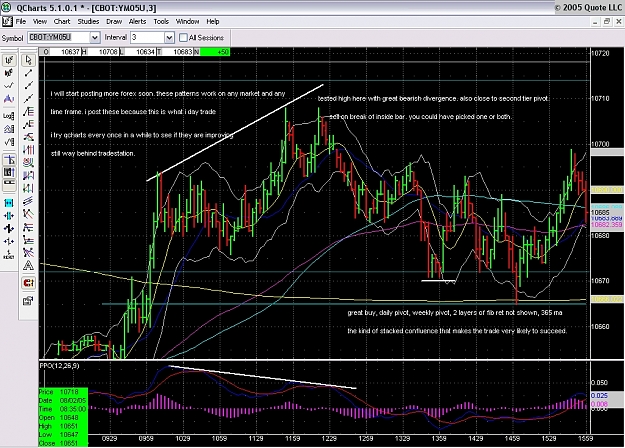Click the Interval value field

[x=147, y=37]
